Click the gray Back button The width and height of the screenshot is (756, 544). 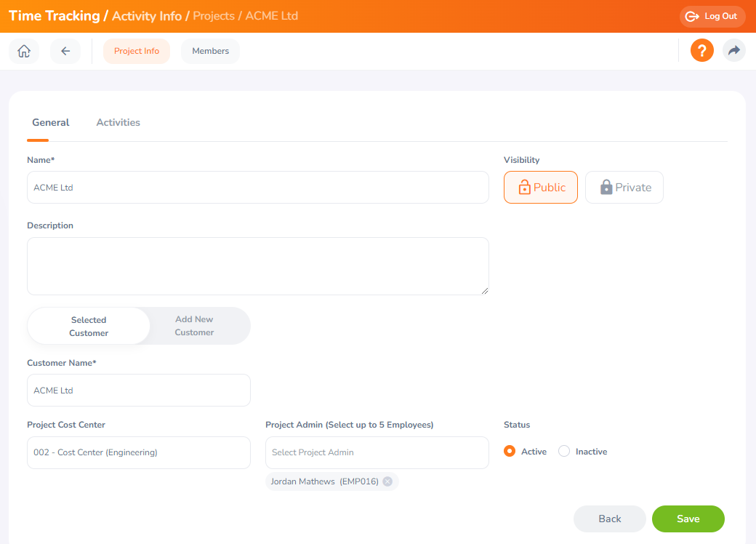[609, 519]
